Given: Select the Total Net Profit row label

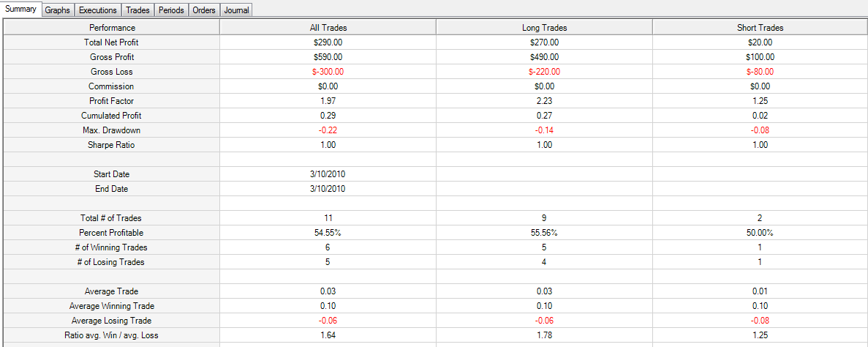Looking at the screenshot, I should point(112,42).
